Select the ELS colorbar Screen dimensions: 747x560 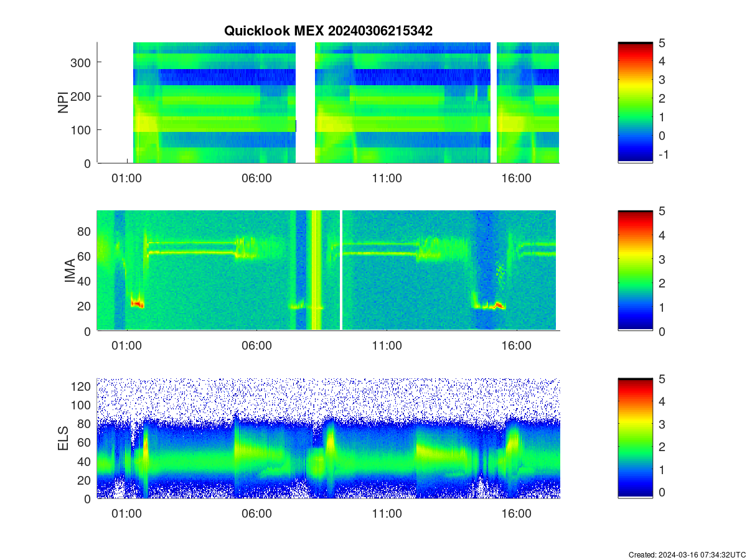(635, 438)
